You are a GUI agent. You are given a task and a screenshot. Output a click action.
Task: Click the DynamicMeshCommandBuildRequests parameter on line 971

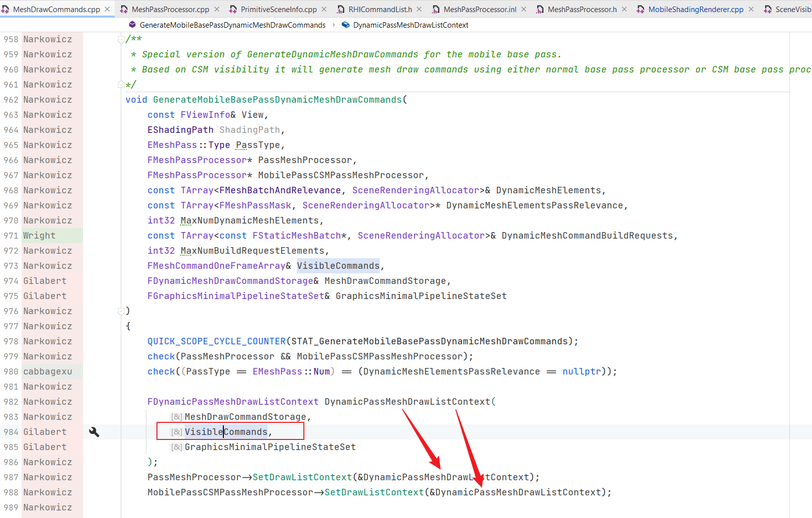(587, 236)
